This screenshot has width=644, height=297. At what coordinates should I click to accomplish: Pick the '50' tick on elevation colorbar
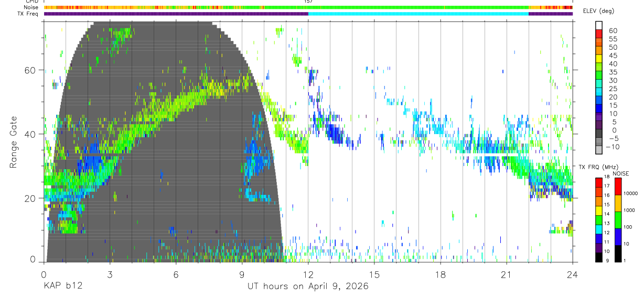pos(612,48)
